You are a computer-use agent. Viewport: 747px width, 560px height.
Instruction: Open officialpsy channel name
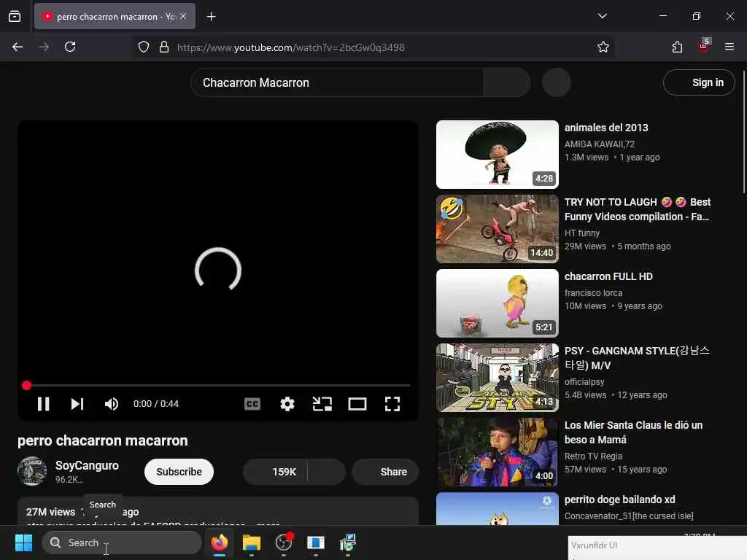point(584,382)
